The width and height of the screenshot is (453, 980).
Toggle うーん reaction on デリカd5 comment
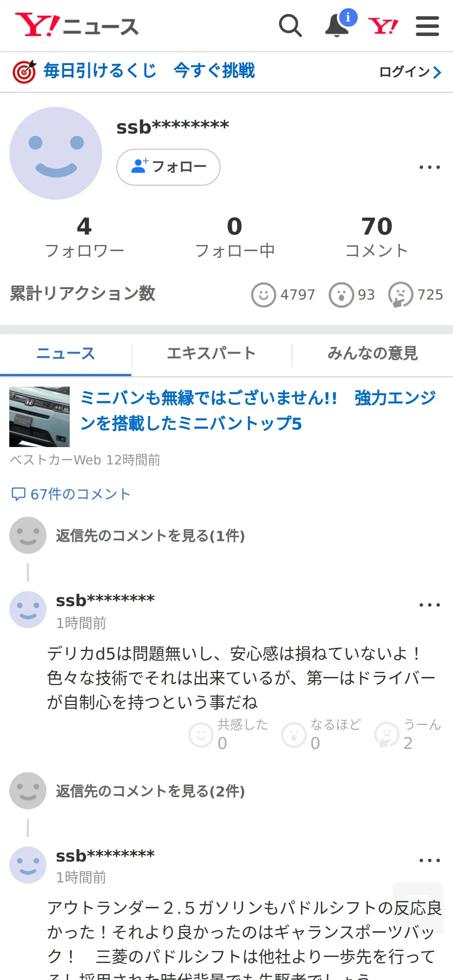(x=408, y=734)
